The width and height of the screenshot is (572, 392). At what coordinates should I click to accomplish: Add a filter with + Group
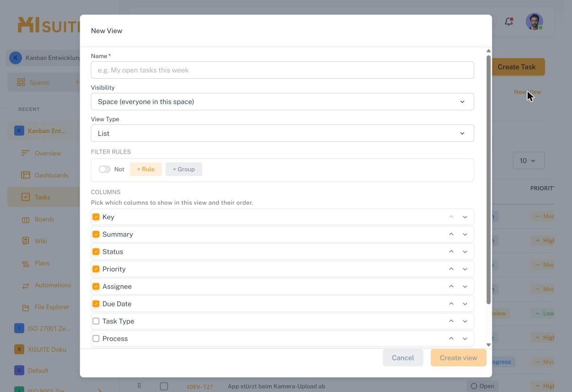[x=184, y=169]
